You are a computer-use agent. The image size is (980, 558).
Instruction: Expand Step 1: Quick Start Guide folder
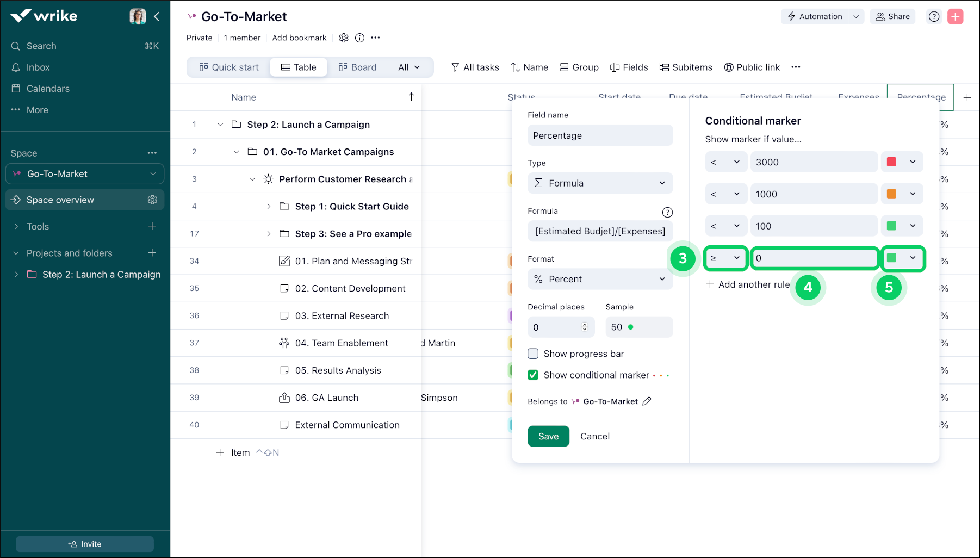tap(269, 207)
